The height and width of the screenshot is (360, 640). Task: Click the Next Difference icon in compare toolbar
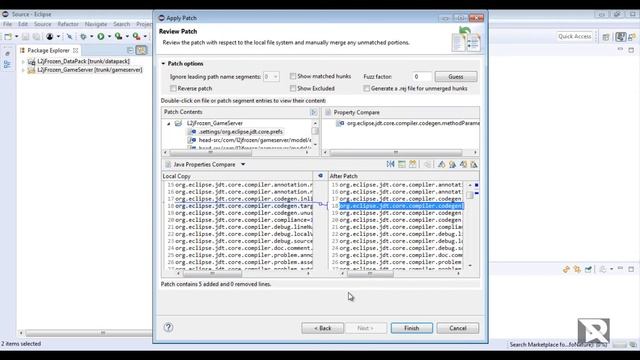click(441, 164)
